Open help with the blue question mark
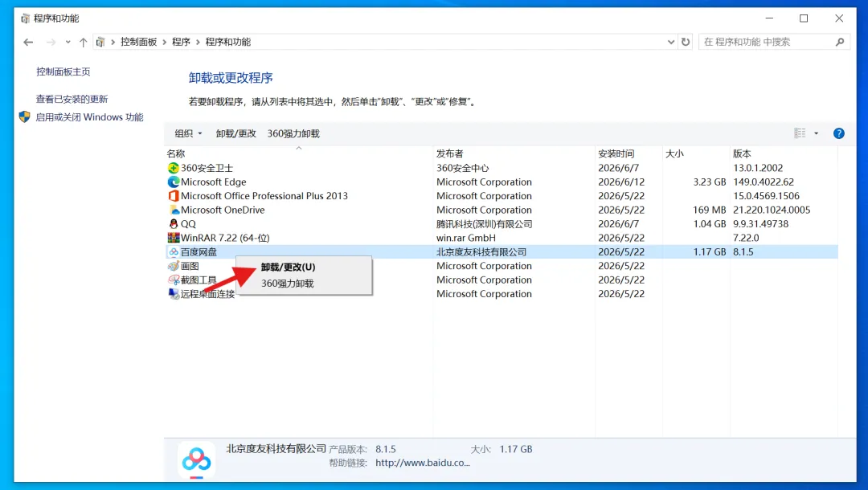Viewport: 868px width, 490px height. click(838, 133)
